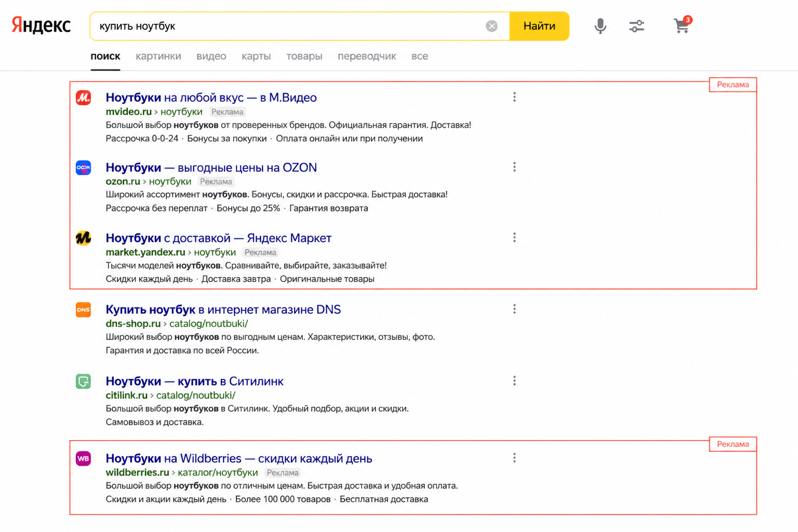The height and width of the screenshot is (532, 798).
Task: Open the three-dot menu for Wildberries result
Action: pyautogui.click(x=514, y=458)
